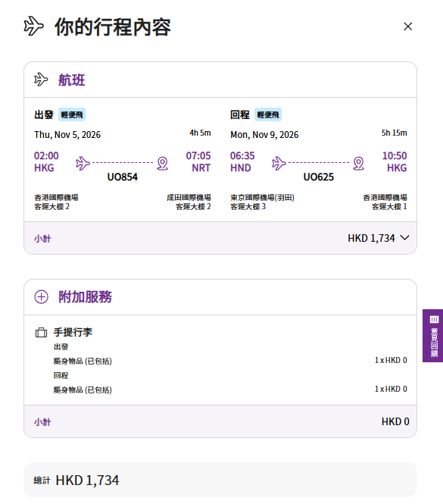Click the departing plane icon for UO625
Screen dimensions: 443x504
[279, 163]
